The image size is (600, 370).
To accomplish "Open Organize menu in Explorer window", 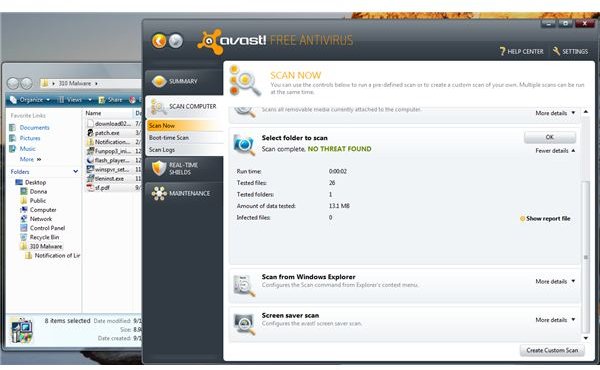I will (30, 100).
